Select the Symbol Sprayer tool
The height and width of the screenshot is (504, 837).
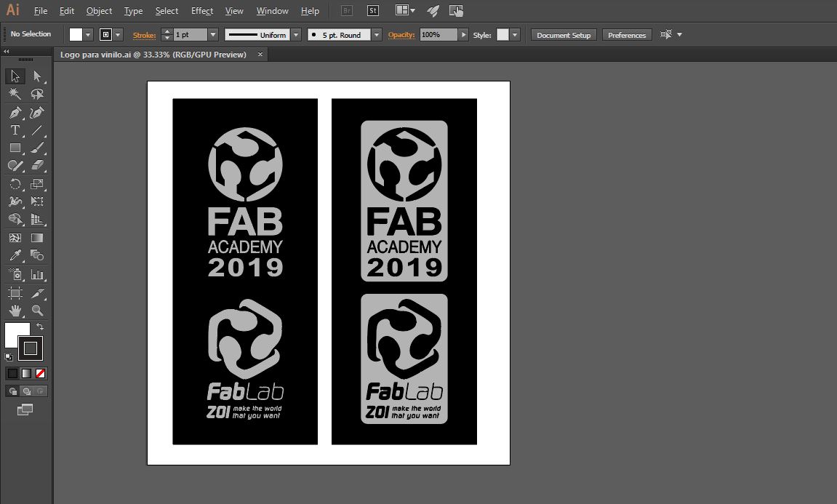click(15, 274)
